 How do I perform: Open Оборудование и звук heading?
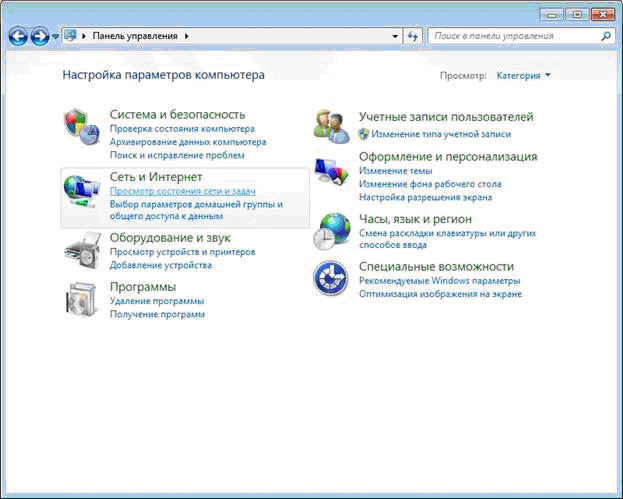point(170,238)
